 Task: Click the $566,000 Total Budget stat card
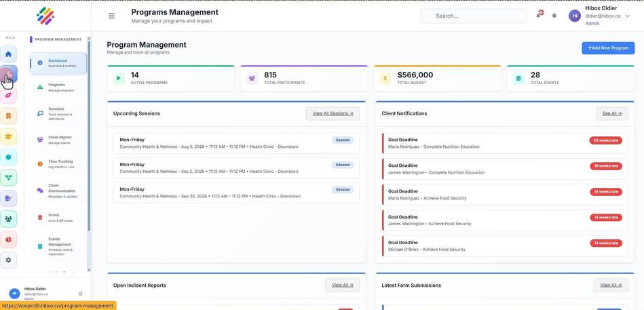pos(438,78)
